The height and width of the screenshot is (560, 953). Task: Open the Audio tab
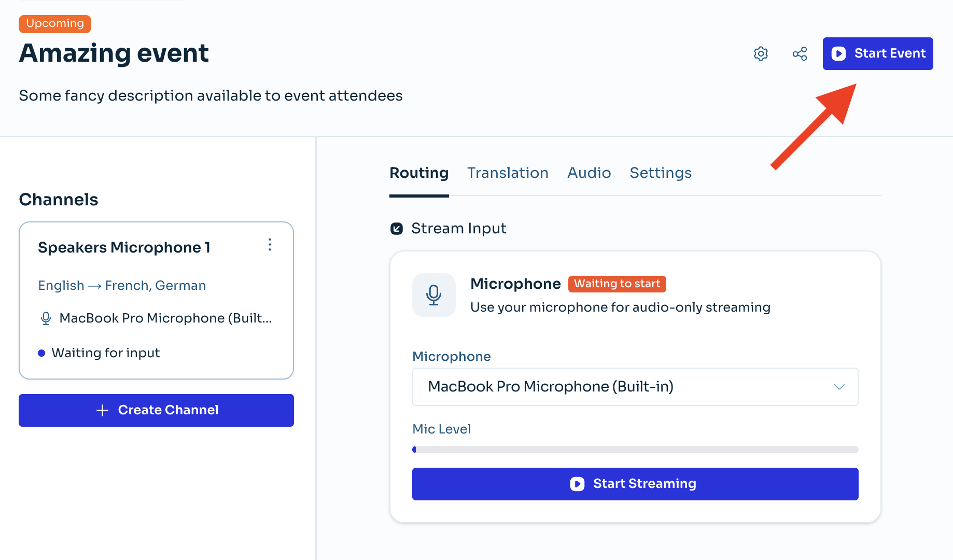click(x=589, y=173)
